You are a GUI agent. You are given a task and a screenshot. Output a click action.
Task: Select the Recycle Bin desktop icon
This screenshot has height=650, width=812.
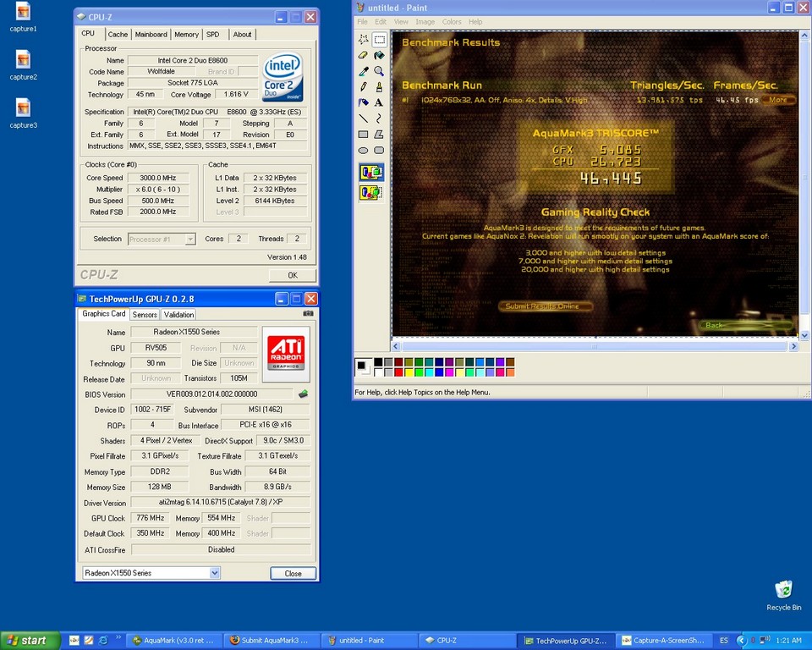(783, 596)
